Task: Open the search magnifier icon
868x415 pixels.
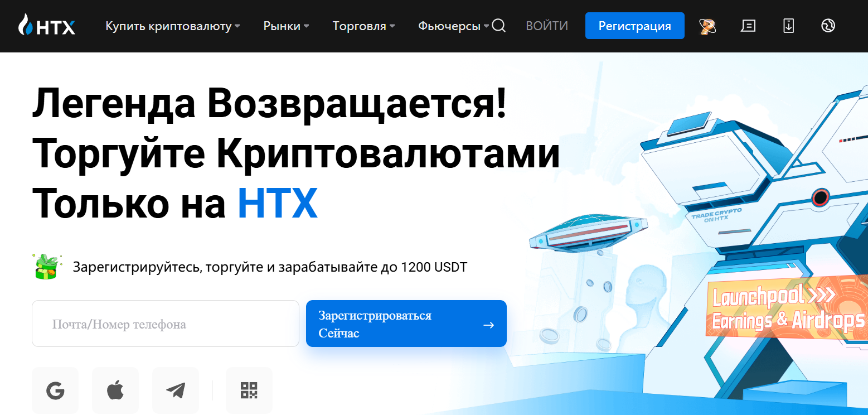Action: coord(499,26)
